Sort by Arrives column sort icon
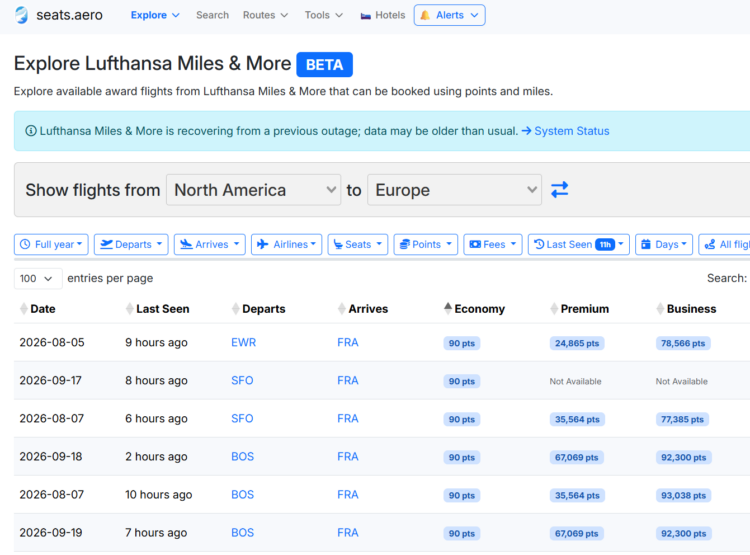This screenshot has height=555, width=750. [342, 309]
